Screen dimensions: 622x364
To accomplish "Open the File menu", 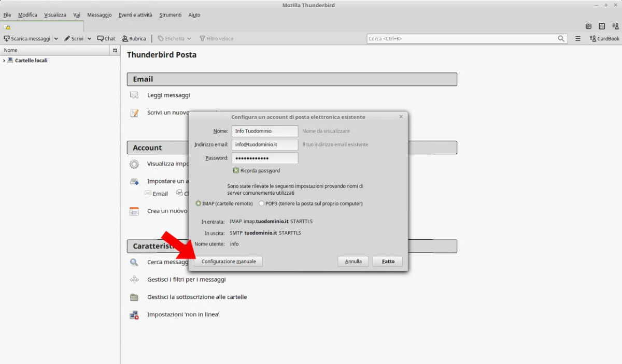I will pos(7,15).
